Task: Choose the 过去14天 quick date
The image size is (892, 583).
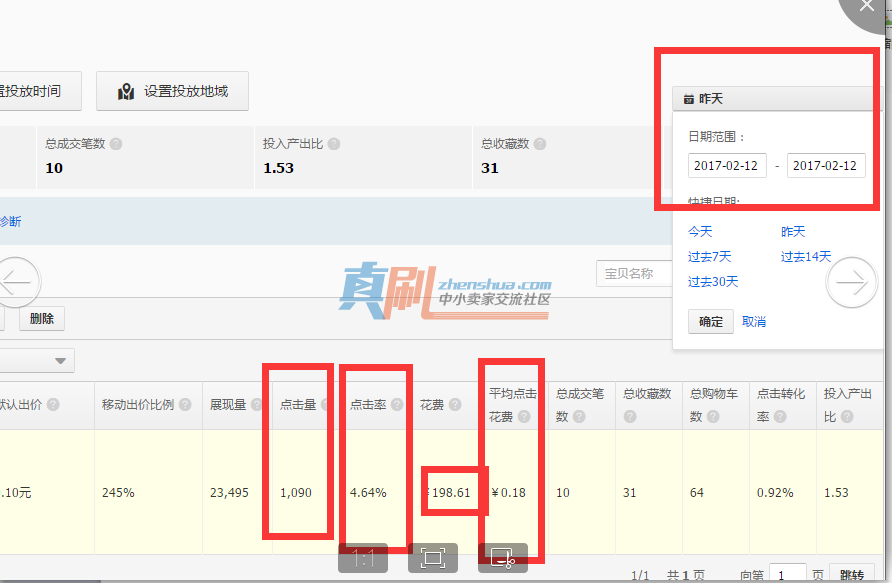Action: (x=806, y=257)
